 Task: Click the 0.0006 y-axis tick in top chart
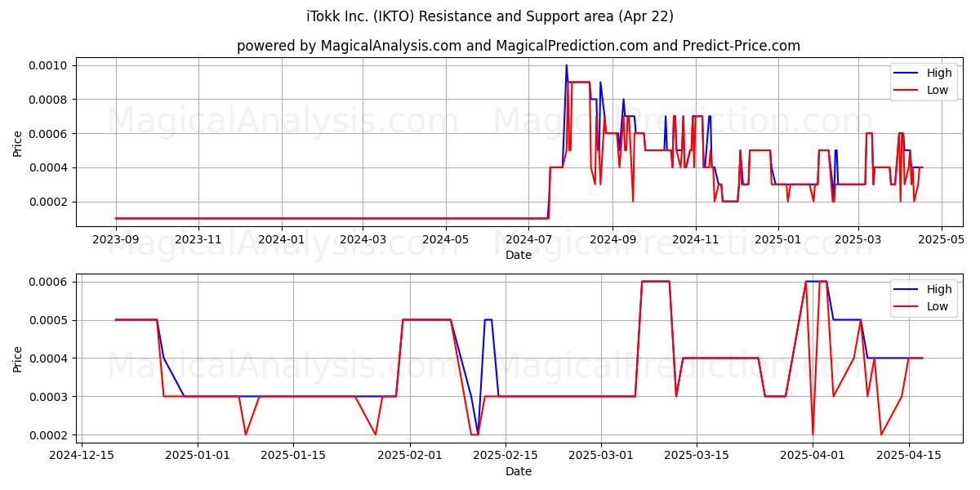pos(51,134)
